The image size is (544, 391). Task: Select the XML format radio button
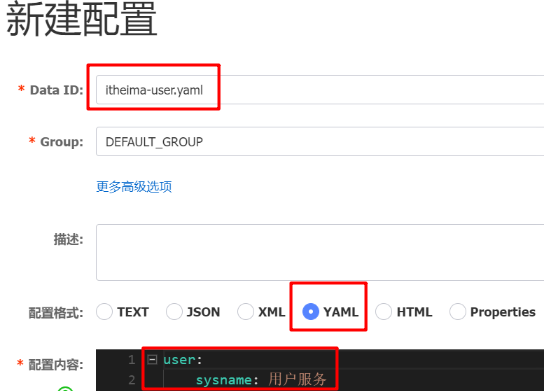click(x=246, y=311)
